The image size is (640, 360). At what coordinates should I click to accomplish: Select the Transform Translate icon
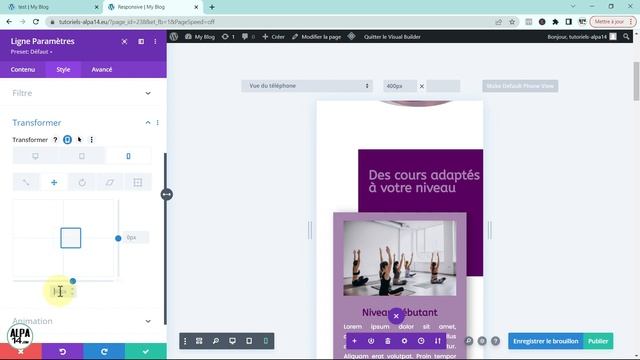(54, 182)
